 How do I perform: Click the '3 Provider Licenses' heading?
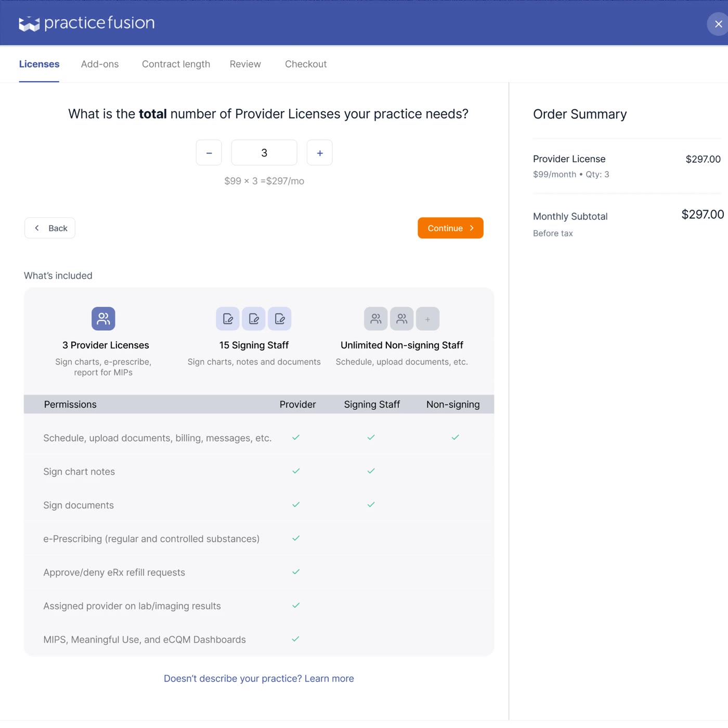106,345
